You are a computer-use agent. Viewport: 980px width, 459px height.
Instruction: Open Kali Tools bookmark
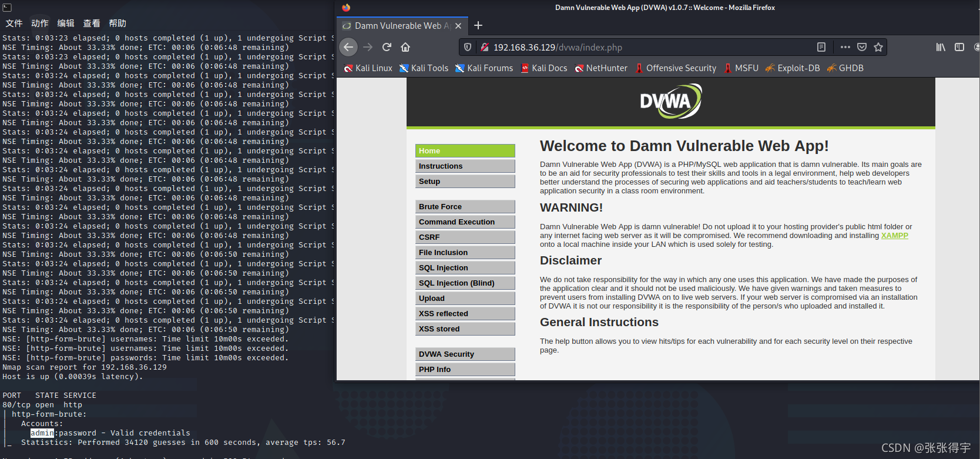[x=424, y=68]
